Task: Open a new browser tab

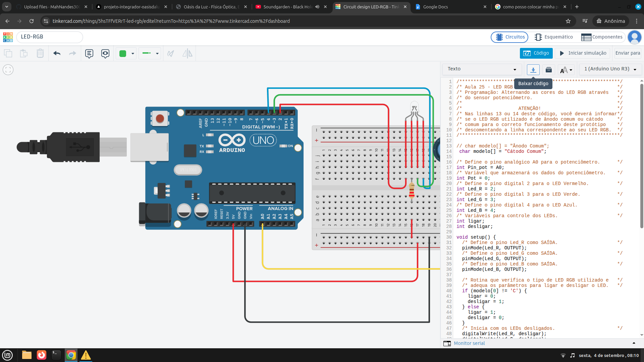Action: point(577,7)
